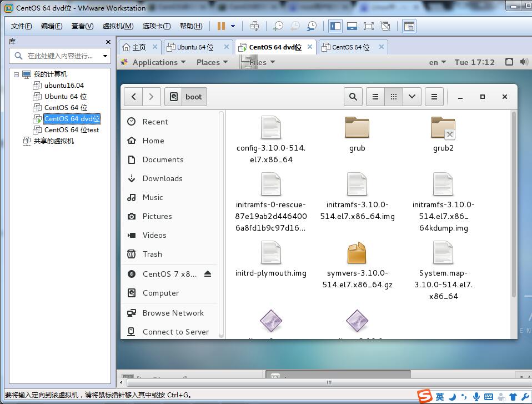Click the library search input field
Image resolution: width=532 pixels, height=404 pixels.
click(x=60, y=56)
